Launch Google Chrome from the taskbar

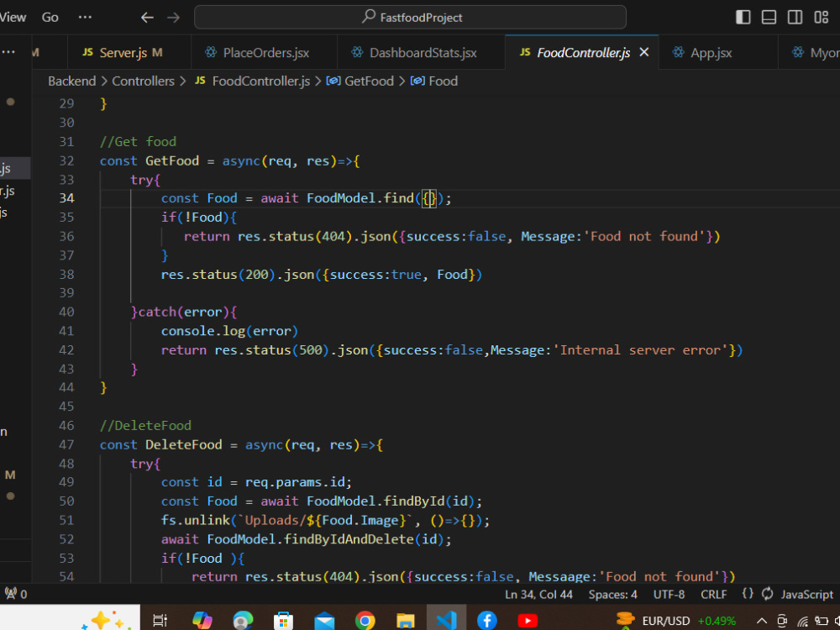click(365, 620)
